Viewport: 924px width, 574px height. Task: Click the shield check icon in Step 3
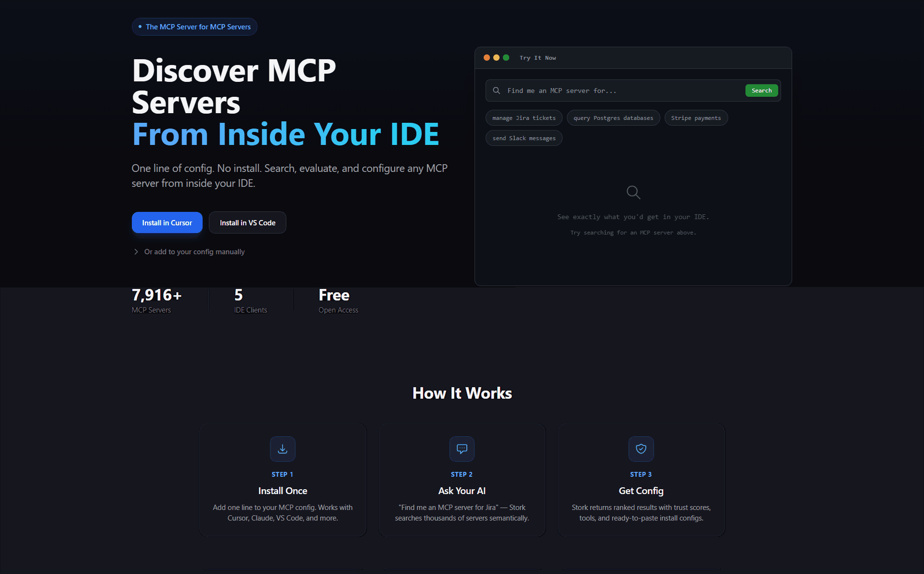click(x=641, y=449)
